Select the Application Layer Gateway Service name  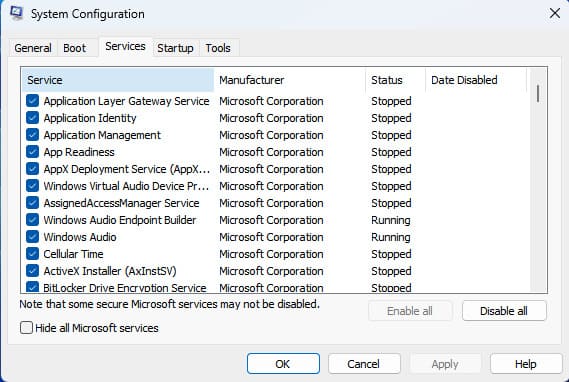(126, 101)
